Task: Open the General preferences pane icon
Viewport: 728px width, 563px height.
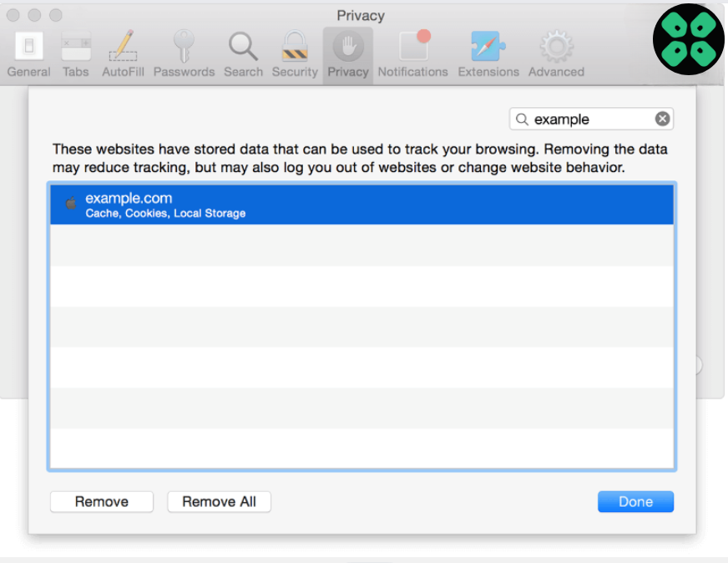Action: 28,47
